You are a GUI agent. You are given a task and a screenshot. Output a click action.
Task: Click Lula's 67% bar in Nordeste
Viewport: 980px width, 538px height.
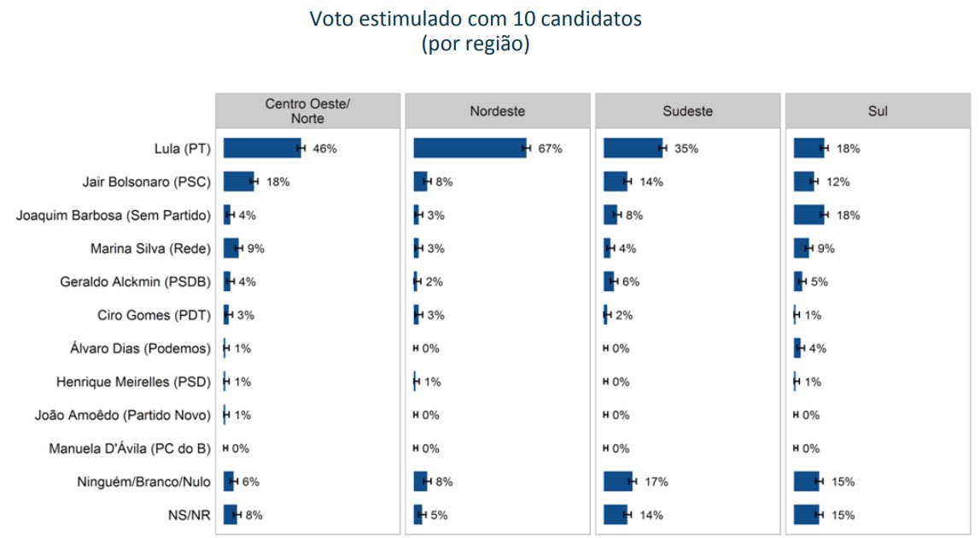pos(470,149)
